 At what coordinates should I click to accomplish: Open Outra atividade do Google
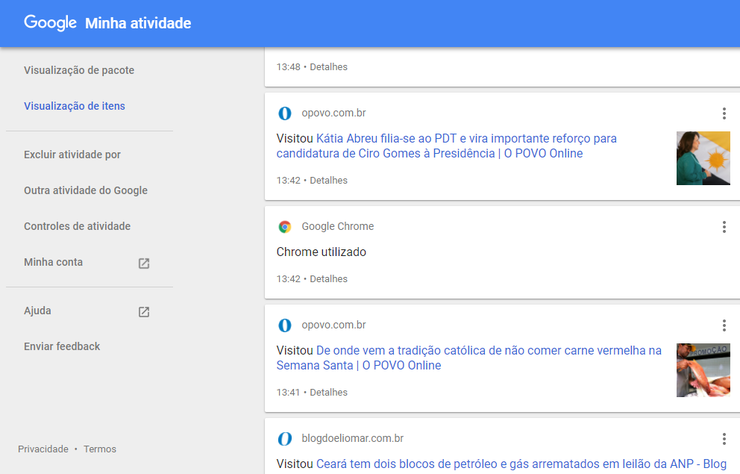click(x=86, y=191)
